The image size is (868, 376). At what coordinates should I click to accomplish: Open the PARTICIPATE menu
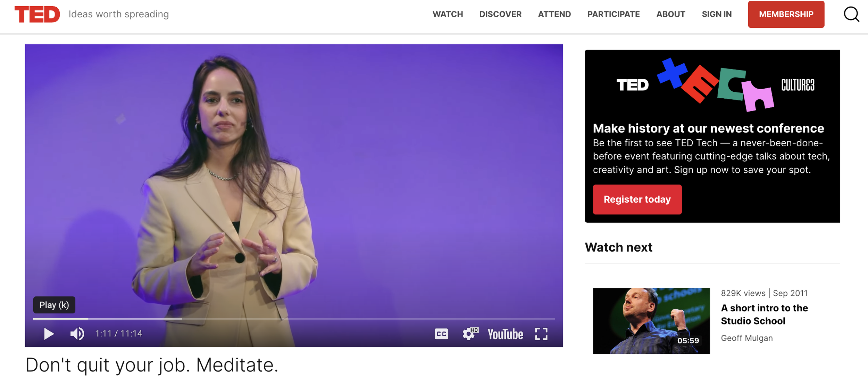[614, 14]
